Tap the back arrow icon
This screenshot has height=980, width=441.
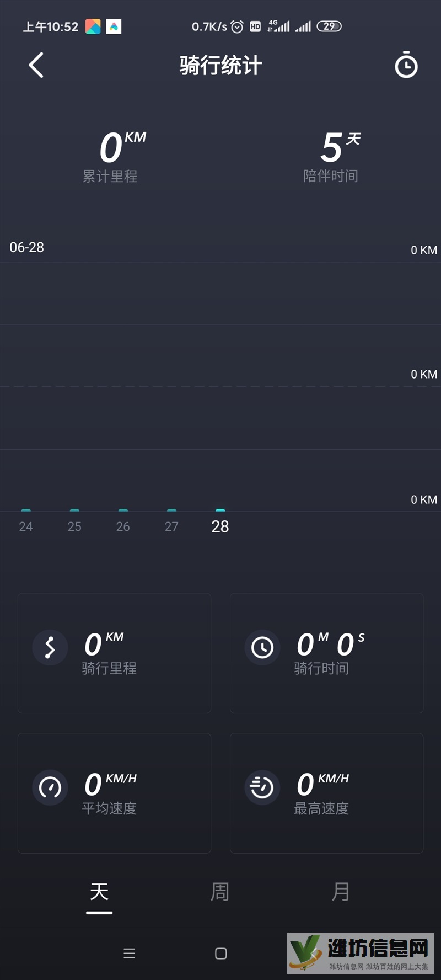pyautogui.click(x=36, y=66)
